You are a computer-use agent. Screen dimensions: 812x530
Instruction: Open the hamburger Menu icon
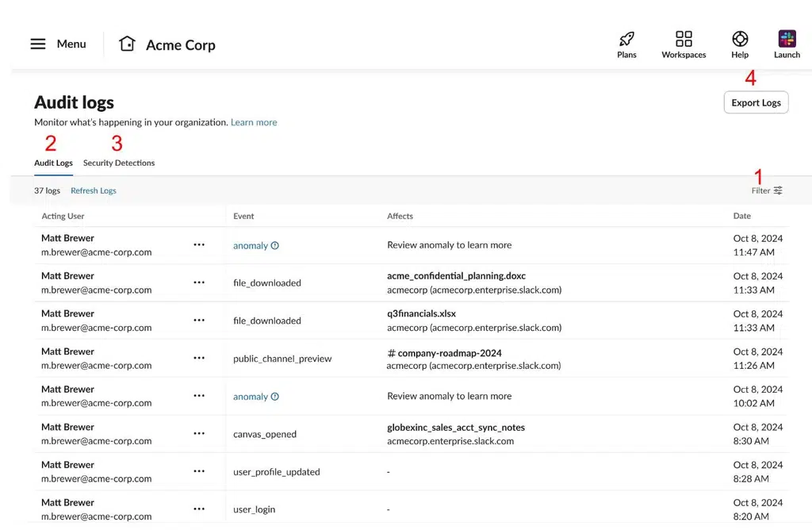click(38, 44)
